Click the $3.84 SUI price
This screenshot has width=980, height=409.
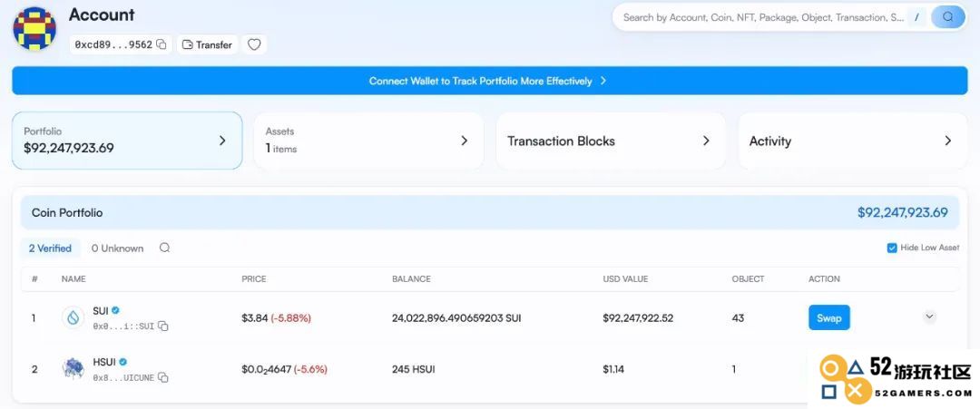click(x=254, y=317)
